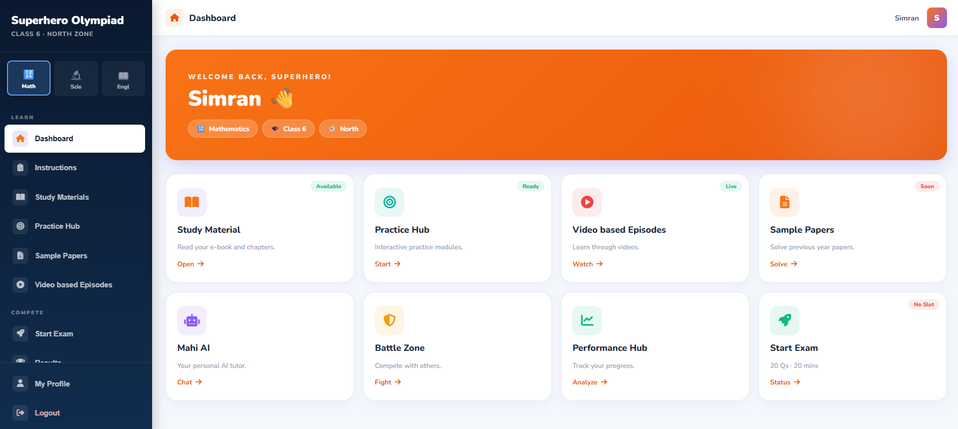
Task: Click the Dashboard heading in top bar
Action: pos(213,18)
